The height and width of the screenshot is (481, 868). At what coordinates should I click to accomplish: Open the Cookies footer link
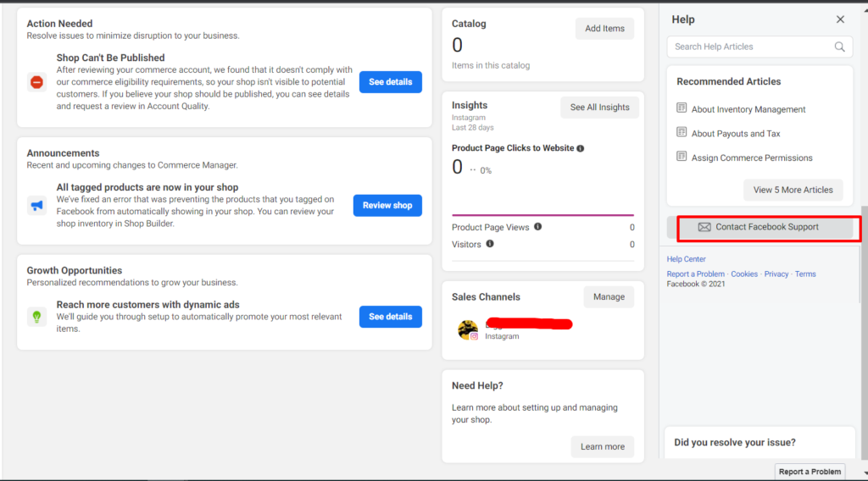[744, 274]
